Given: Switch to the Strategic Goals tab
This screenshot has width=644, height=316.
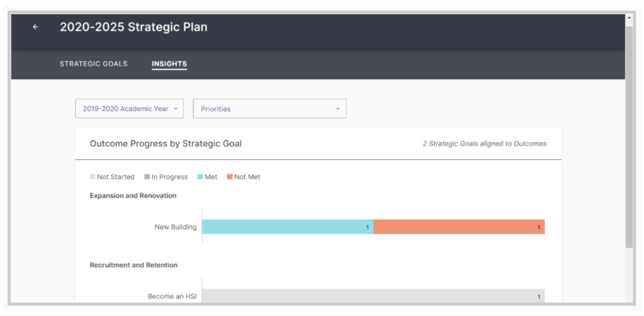Looking at the screenshot, I should [x=94, y=64].
